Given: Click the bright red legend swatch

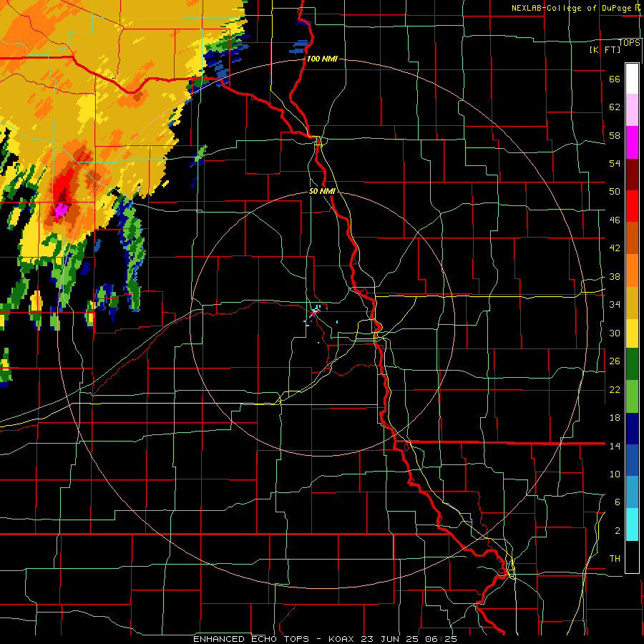Looking at the screenshot, I should tap(632, 206).
